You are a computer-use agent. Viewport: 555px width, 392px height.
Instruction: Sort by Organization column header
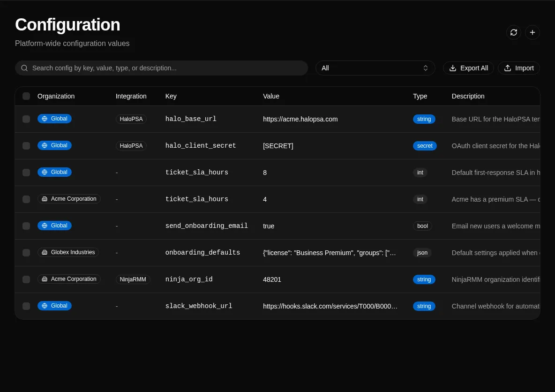56,96
